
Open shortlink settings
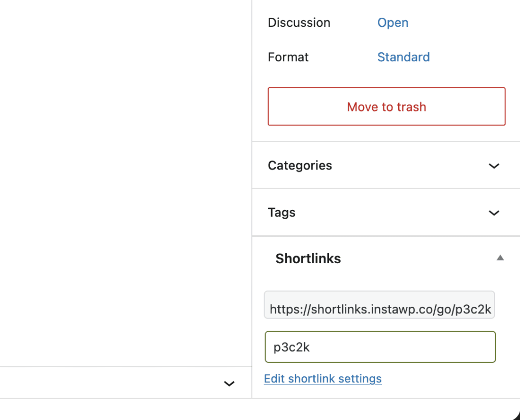pos(322,378)
